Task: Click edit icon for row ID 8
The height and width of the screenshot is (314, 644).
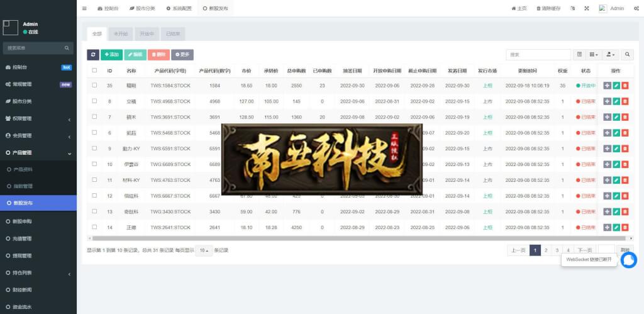Action: pyautogui.click(x=616, y=101)
